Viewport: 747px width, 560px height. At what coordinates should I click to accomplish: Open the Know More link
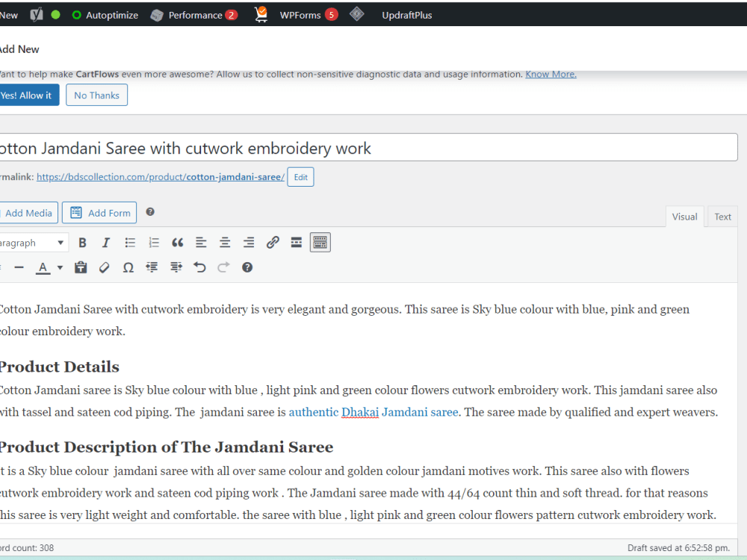coord(551,74)
